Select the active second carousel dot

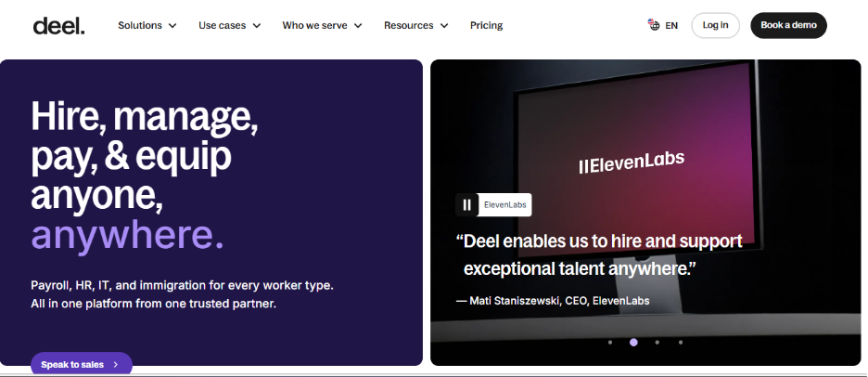(x=633, y=343)
